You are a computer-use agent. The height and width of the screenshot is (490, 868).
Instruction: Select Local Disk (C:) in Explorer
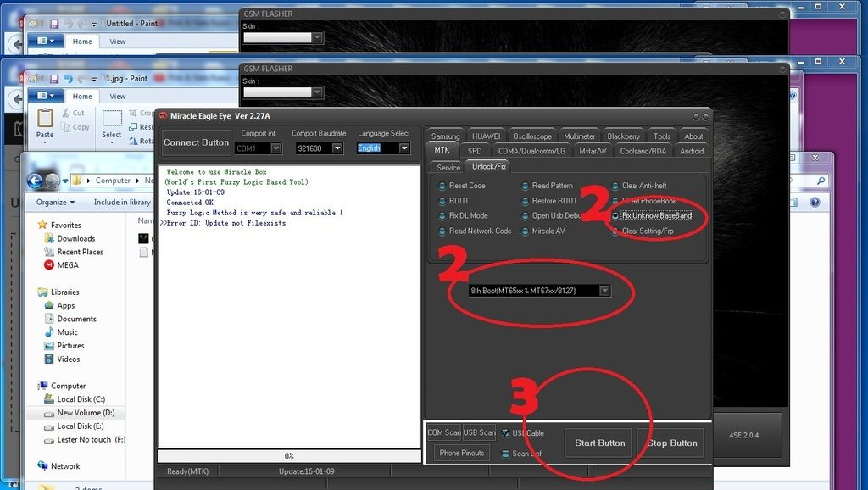(x=81, y=399)
